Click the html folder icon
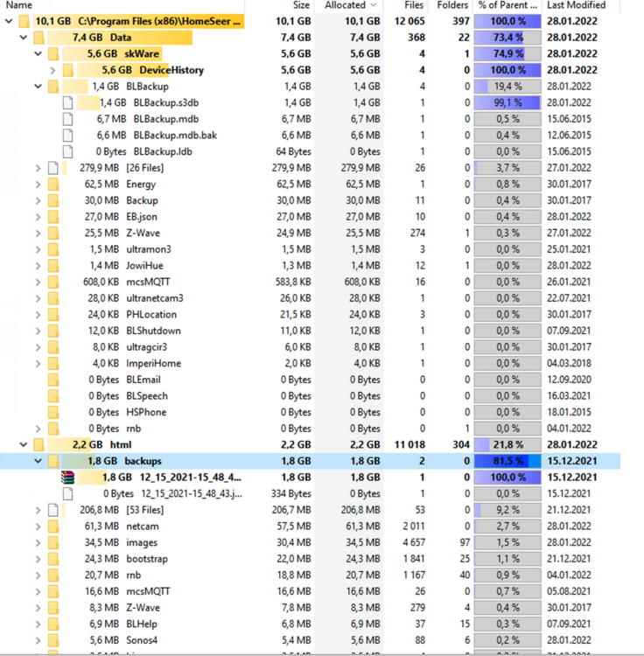This screenshot has height=656, width=644. pyautogui.click(x=38, y=444)
